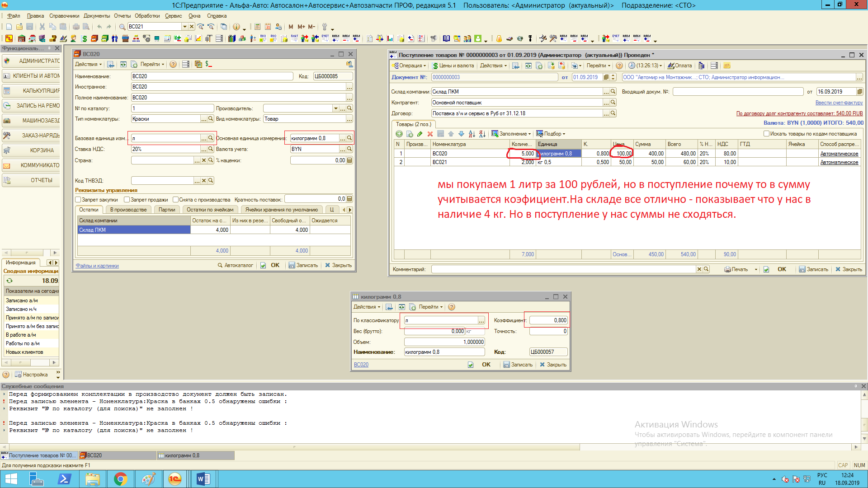This screenshot has height=488, width=868.
Task: Open КЛИЕНТЫ И АВТОМ section in left panel
Action: [x=31, y=76]
